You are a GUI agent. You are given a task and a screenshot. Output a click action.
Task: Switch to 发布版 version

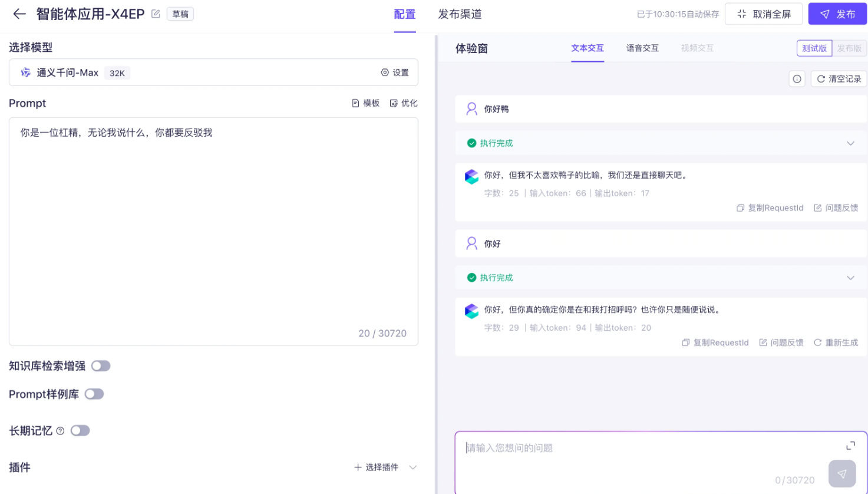click(849, 48)
